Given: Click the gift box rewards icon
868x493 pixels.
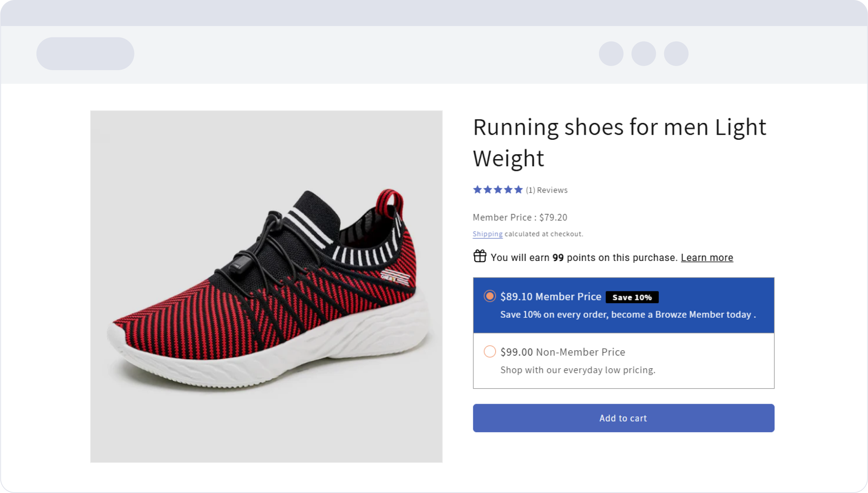Looking at the screenshot, I should pyautogui.click(x=480, y=256).
